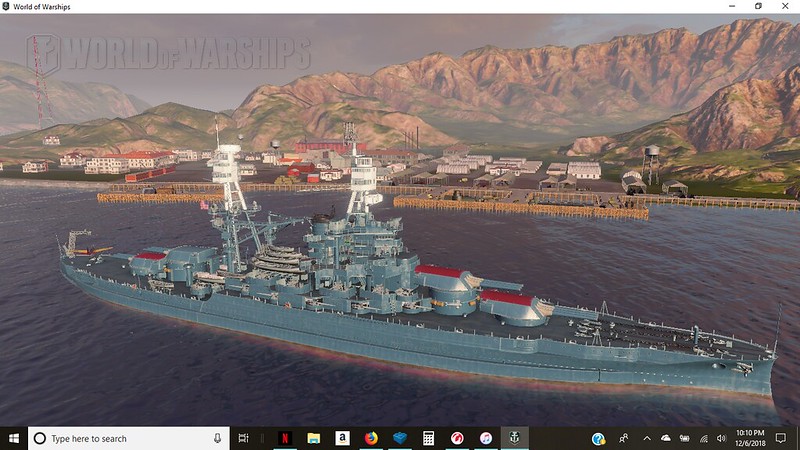Open the People icon in taskbar
Screen dimensions: 800x450
click(624, 438)
